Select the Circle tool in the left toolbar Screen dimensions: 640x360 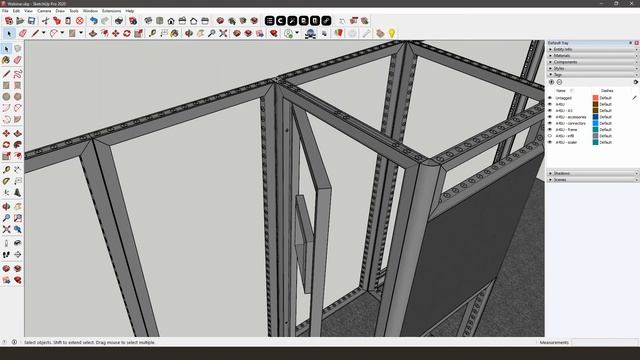pos(6,97)
